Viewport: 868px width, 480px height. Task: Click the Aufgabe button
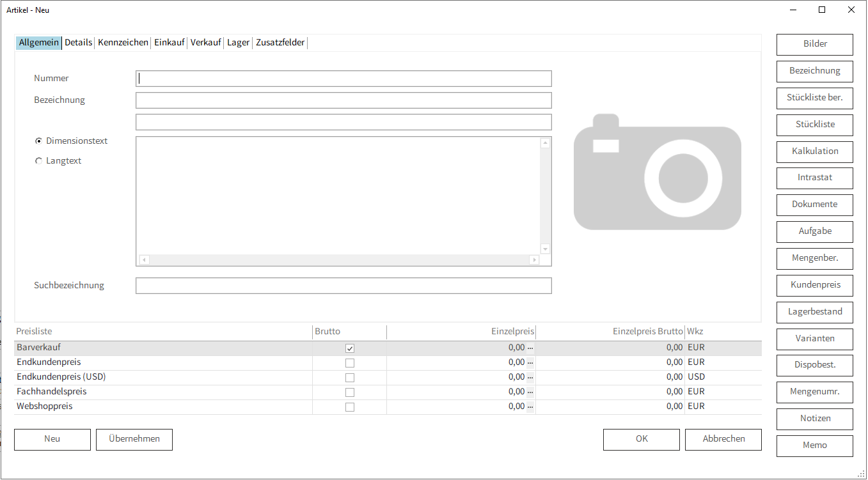coord(815,231)
